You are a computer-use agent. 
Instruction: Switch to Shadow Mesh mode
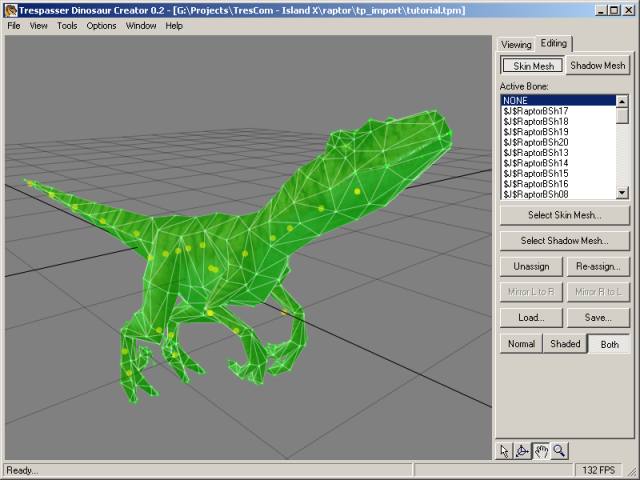click(597, 66)
